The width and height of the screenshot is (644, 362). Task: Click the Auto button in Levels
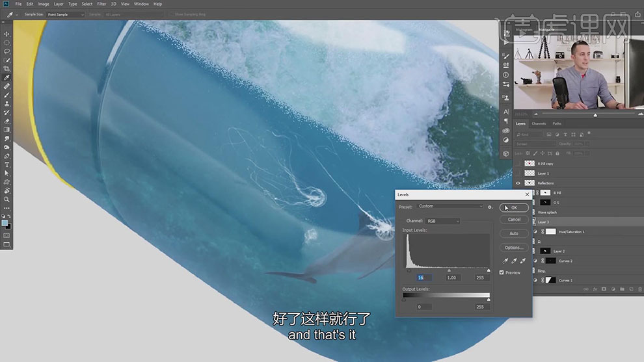[x=514, y=233]
